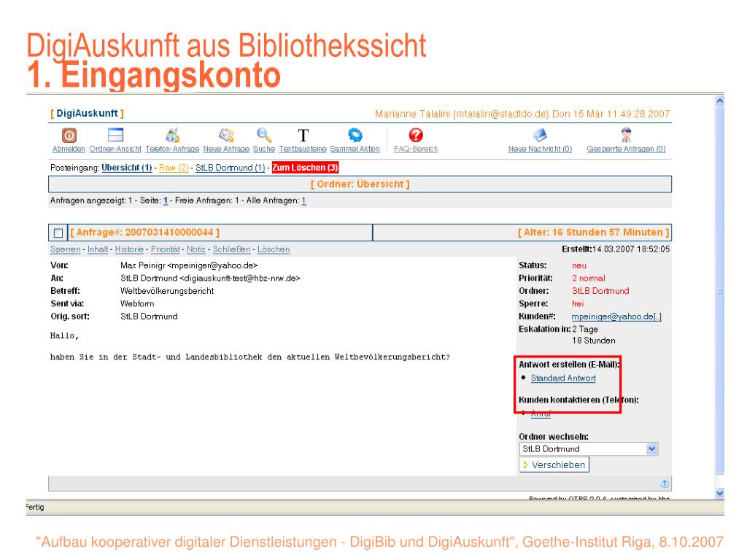Open the Ordner-Ansicht folder view icon
747x560 pixels.
pyautogui.click(x=115, y=135)
